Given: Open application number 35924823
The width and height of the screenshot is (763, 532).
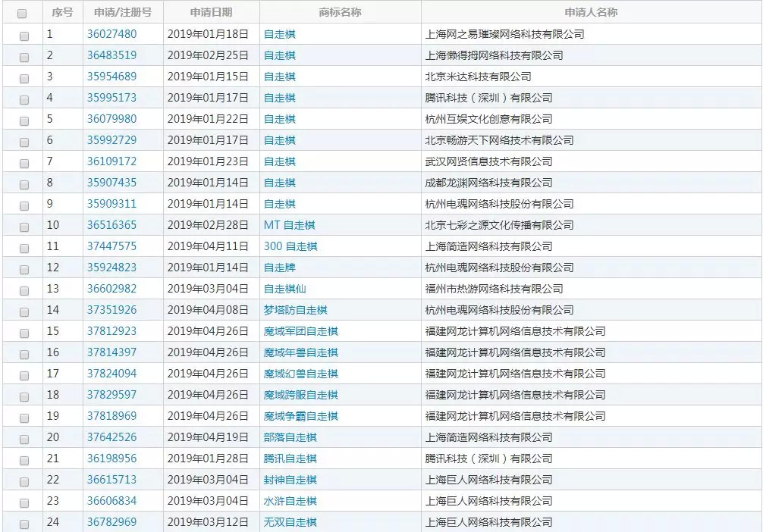Looking at the screenshot, I should pos(112,268).
